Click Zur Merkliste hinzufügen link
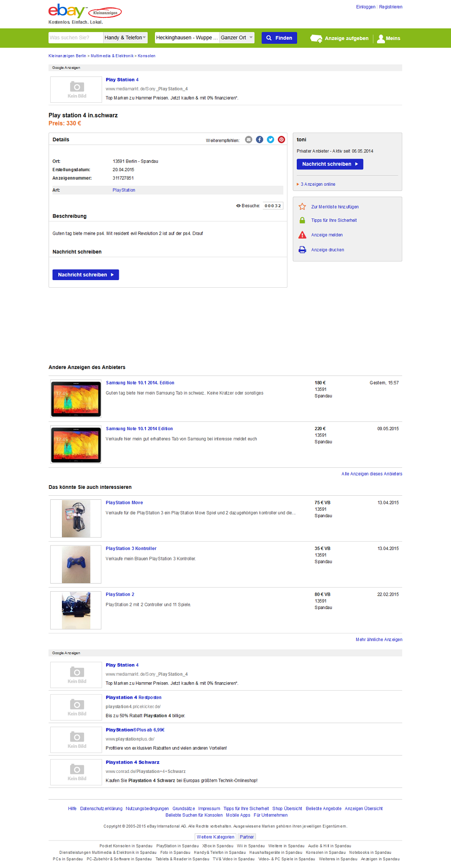Image resolution: width=451 pixels, height=868 pixels. [335, 207]
